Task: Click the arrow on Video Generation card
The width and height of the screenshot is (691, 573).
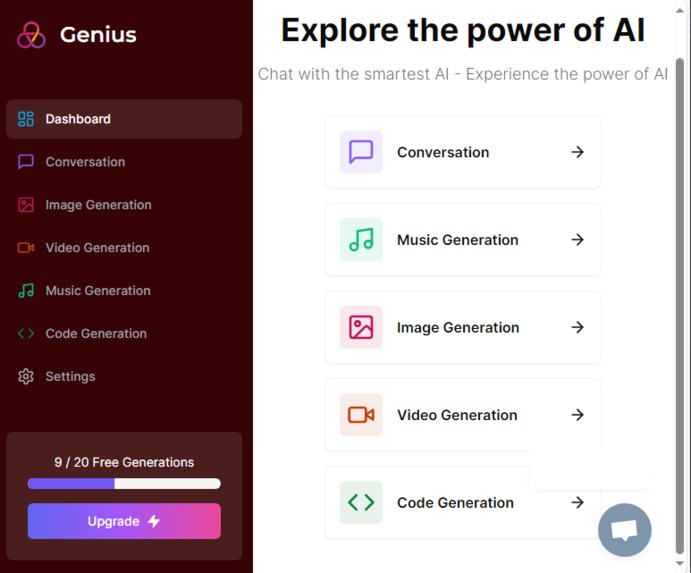Action: tap(577, 415)
